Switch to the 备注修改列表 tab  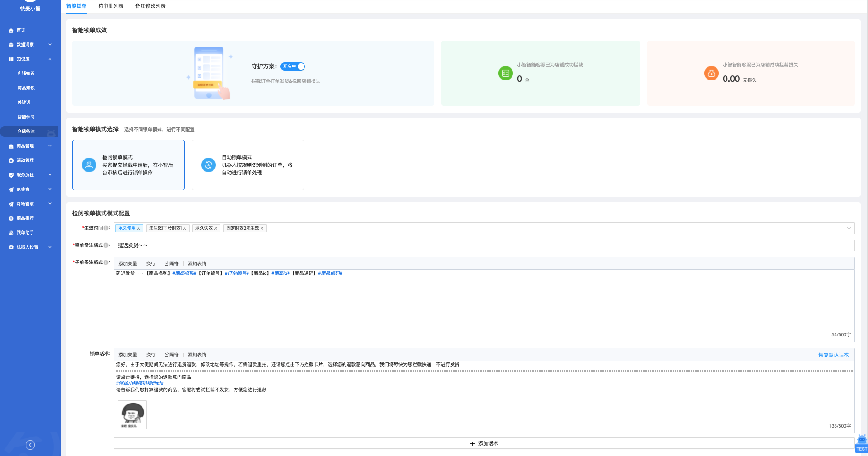150,6
